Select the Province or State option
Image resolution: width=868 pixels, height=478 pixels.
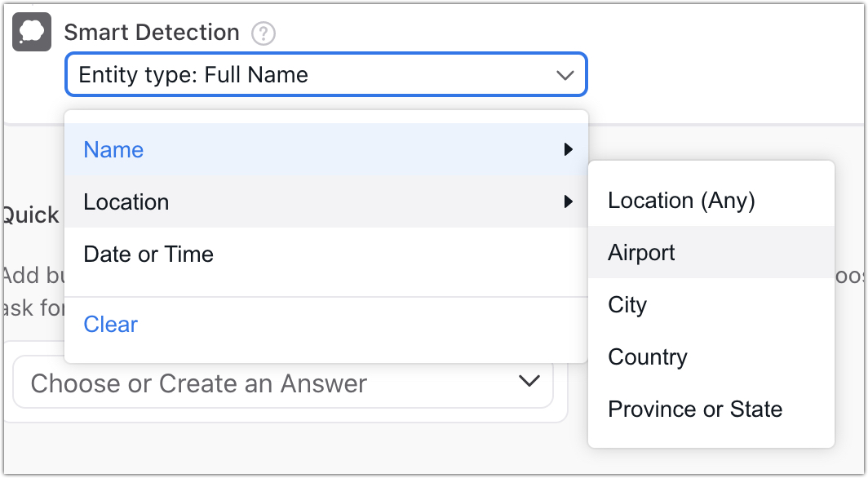click(695, 409)
